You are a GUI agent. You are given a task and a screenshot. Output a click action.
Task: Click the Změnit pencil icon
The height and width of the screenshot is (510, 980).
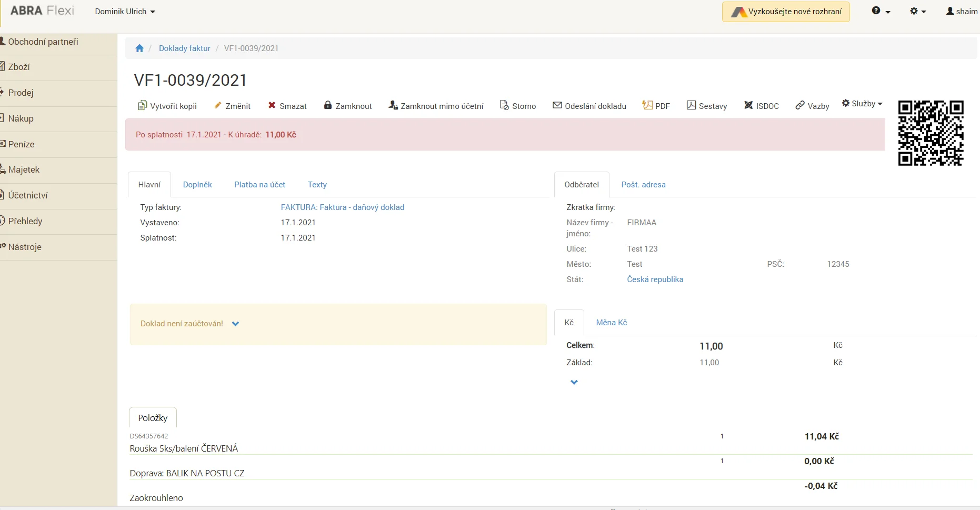point(217,106)
